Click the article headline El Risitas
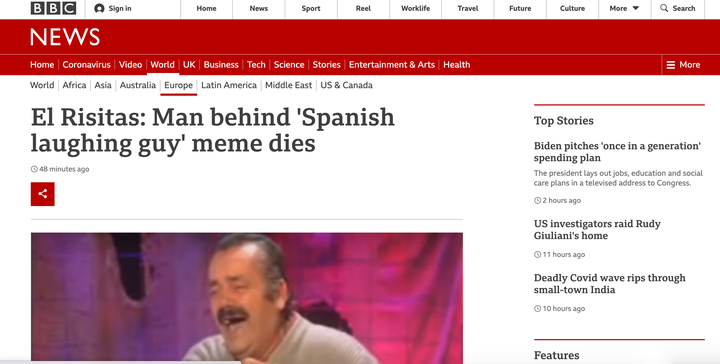Screen dimensions: 720x364 213,130
